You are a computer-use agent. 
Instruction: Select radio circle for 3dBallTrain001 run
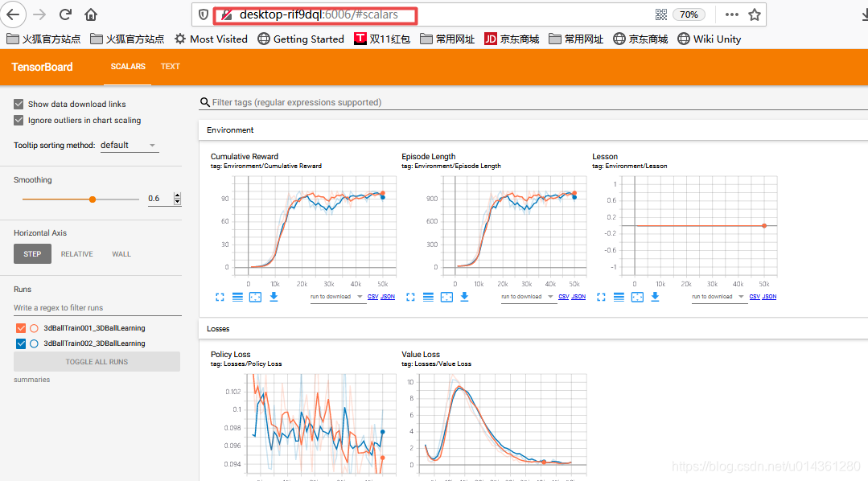tap(34, 328)
